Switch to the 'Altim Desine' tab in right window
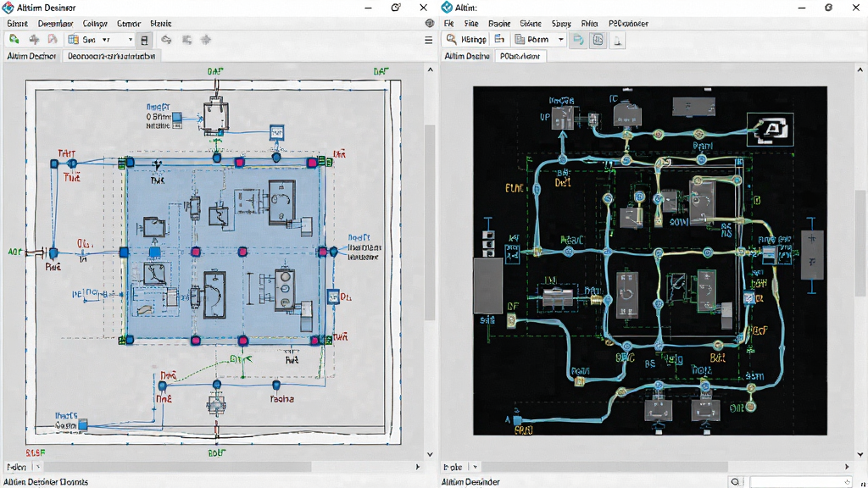Screen dimensions: 868x488 pos(467,56)
